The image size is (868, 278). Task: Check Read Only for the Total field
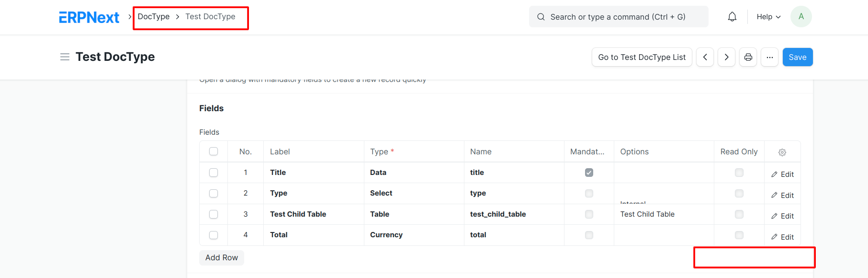click(x=739, y=235)
